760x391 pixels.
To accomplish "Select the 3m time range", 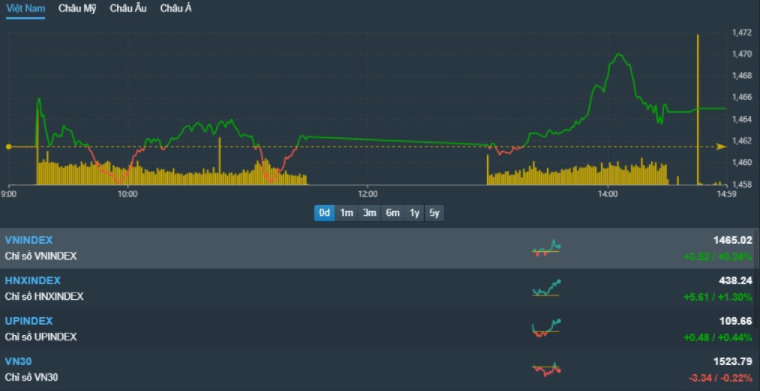I will 369,213.
